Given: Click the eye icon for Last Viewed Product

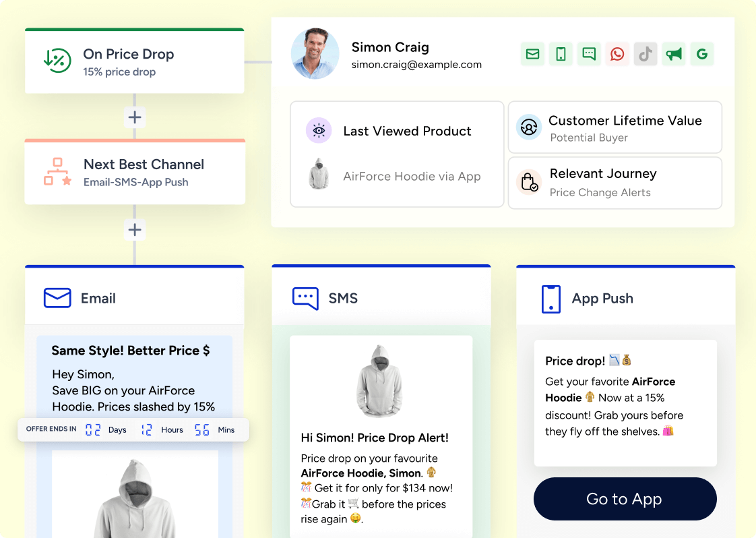Looking at the screenshot, I should pos(319,131).
